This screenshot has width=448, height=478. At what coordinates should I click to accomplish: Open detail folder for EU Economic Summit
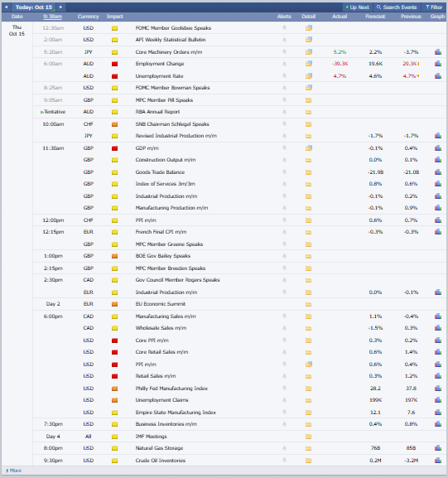[308, 304]
